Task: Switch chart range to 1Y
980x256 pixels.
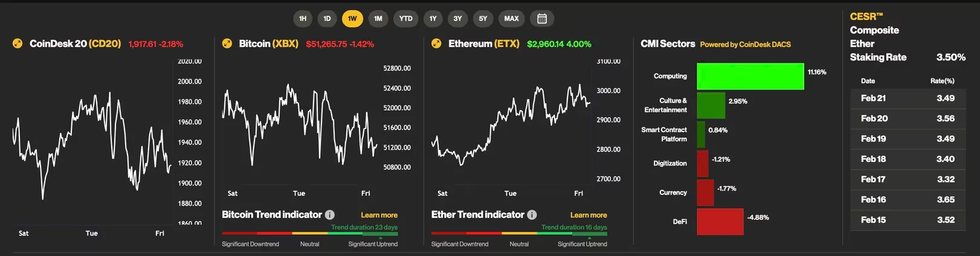Action: pos(433,19)
